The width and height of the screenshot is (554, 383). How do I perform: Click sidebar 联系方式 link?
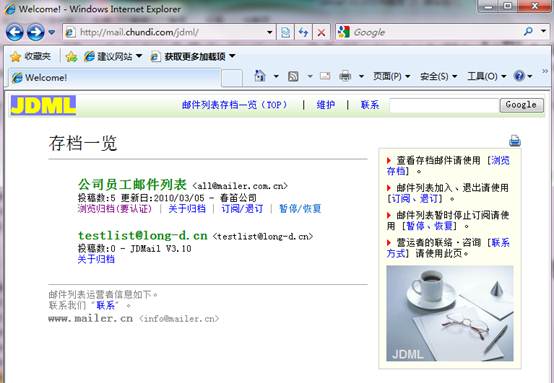point(500,242)
